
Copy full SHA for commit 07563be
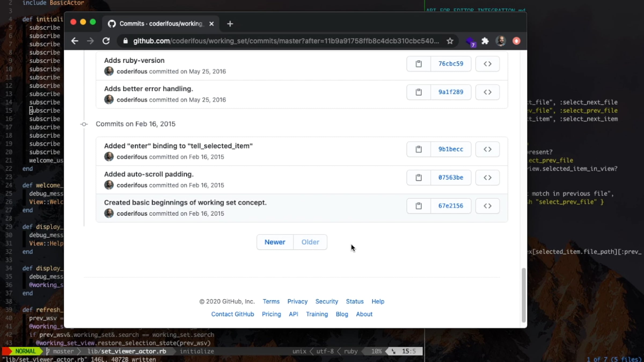418,178
